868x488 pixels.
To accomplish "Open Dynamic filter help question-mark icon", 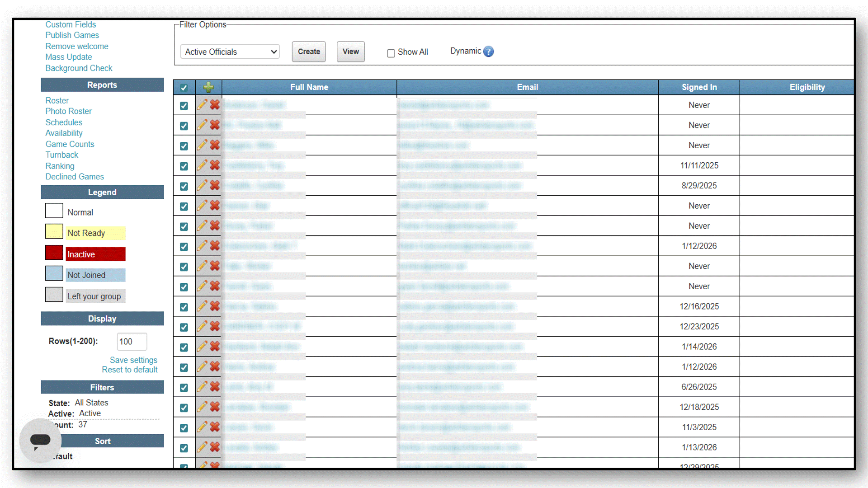I will tap(488, 52).
